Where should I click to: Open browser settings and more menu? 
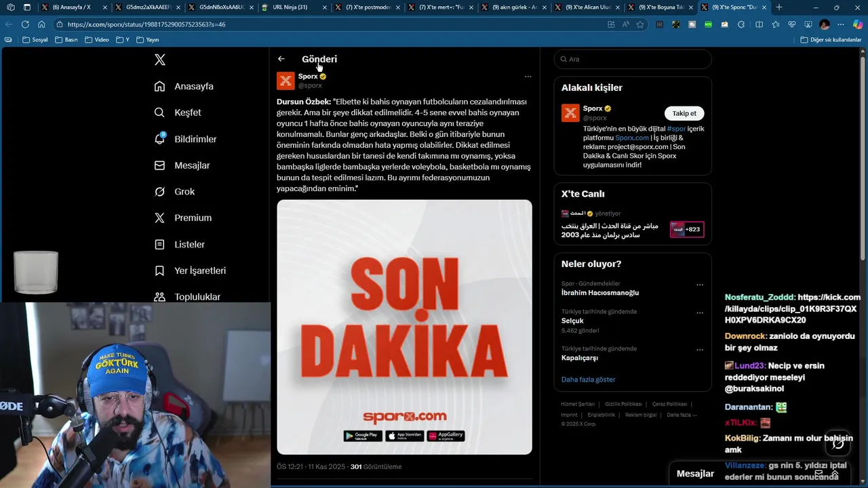click(x=841, y=24)
